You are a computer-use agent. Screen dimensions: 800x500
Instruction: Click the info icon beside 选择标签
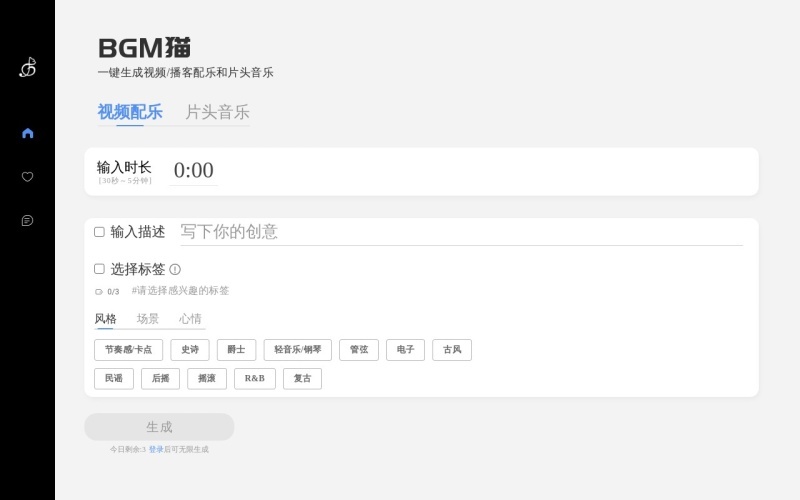click(175, 269)
